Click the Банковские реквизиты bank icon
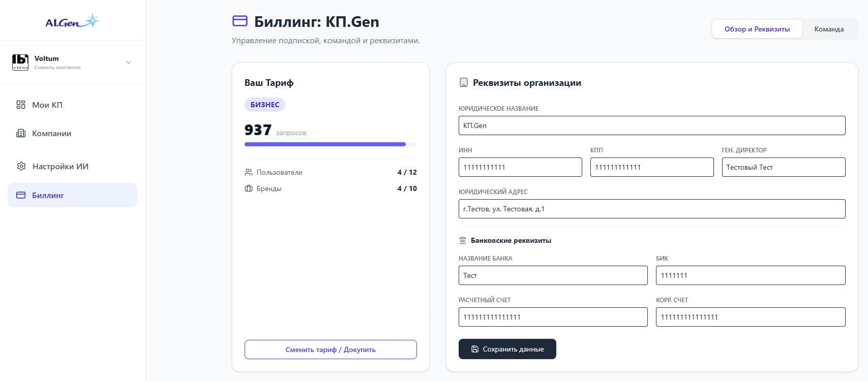The width and height of the screenshot is (868, 381). point(463,240)
